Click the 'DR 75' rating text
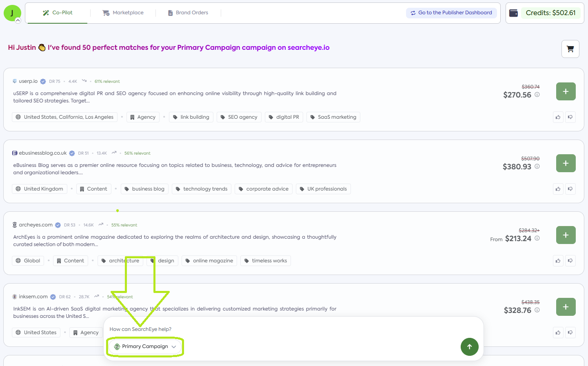The height and width of the screenshot is (366, 588). [x=55, y=82]
